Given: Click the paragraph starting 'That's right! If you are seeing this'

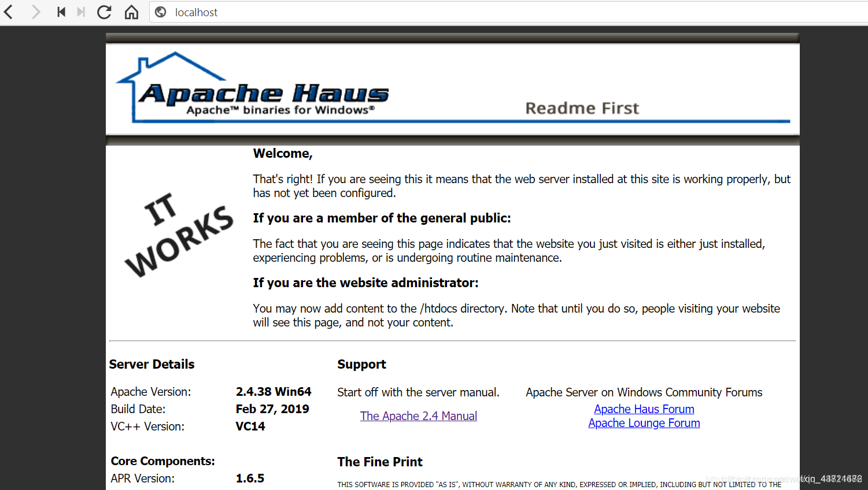Looking at the screenshot, I should tap(522, 186).
